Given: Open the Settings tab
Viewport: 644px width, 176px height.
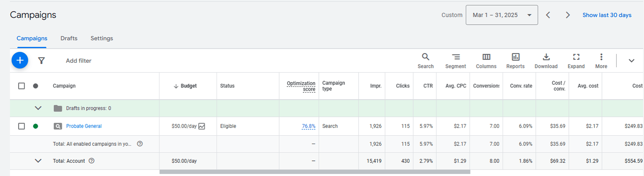Looking at the screenshot, I should pyautogui.click(x=102, y=38).
